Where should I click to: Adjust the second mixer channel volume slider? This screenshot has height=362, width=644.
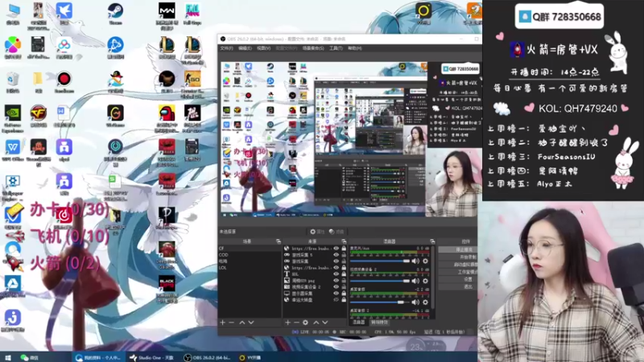coord(380,281)
